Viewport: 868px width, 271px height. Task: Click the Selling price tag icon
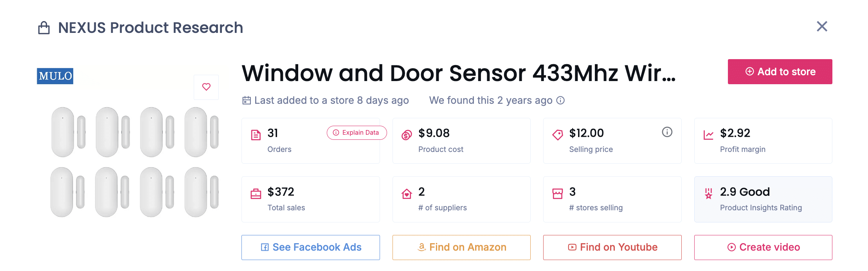click(x=557, y=134)
